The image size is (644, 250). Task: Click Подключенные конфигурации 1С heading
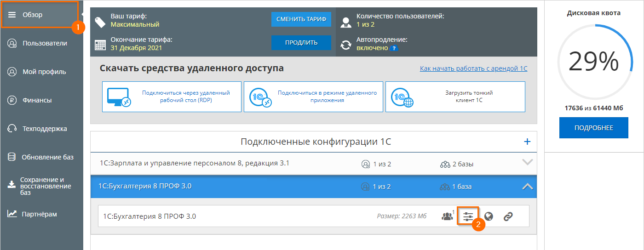pos(316,142)
